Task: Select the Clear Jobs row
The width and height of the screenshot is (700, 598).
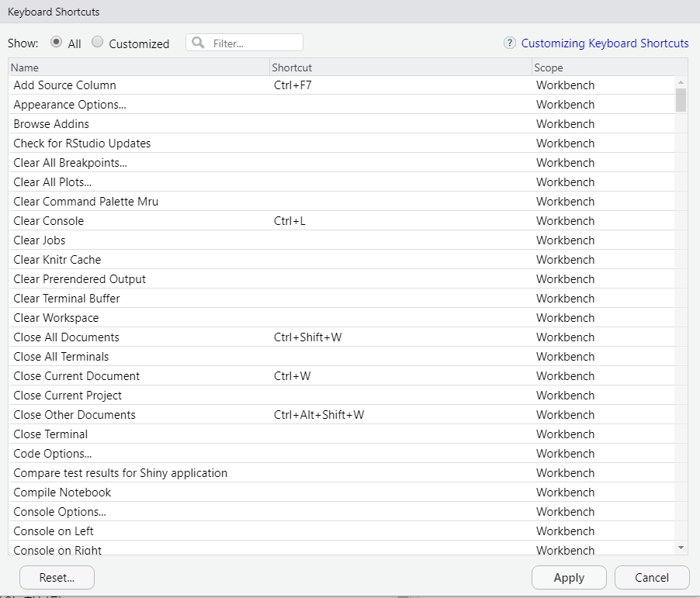Action: pyautogui.click(x=341, y=240)
